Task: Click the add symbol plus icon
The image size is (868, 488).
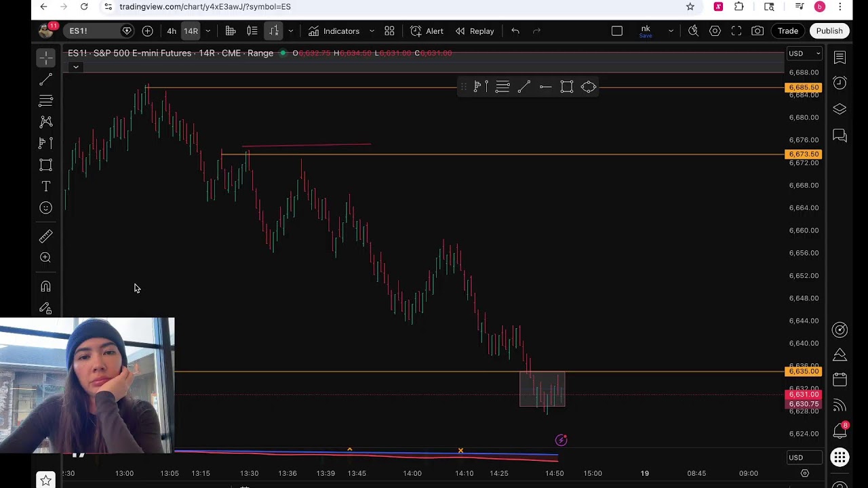Action: [x=147, y=31]
